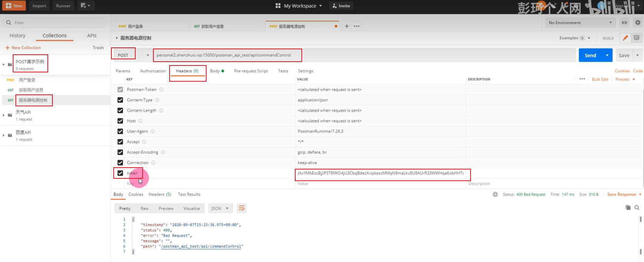Open the No Environment dropdown

[580, 23]
